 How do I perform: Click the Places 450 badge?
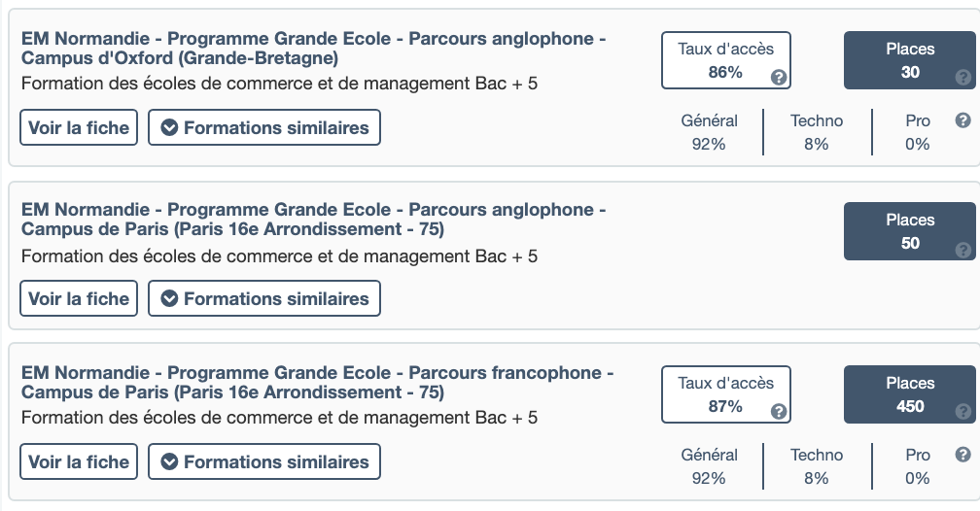(x=909, y=394)
